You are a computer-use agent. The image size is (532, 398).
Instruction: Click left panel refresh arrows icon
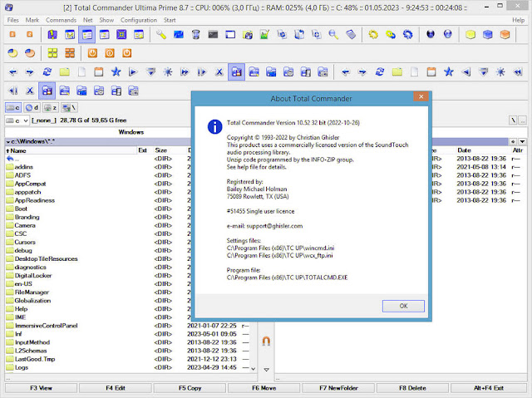pyautogui.click(x=47, y=71)
